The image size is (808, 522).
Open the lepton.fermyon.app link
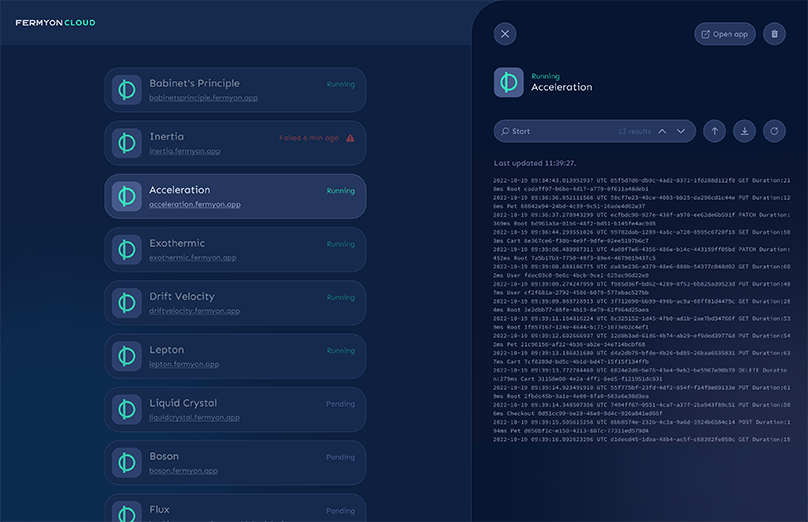point(184,364)
